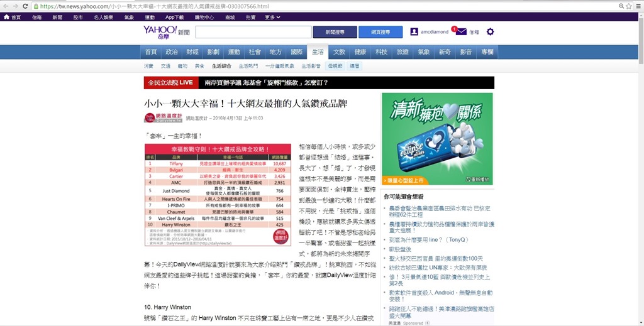This screenshot has width=644, height=326.
Task: Click the top ten diamond ring brands chart
Action: (x=218, y=194)
